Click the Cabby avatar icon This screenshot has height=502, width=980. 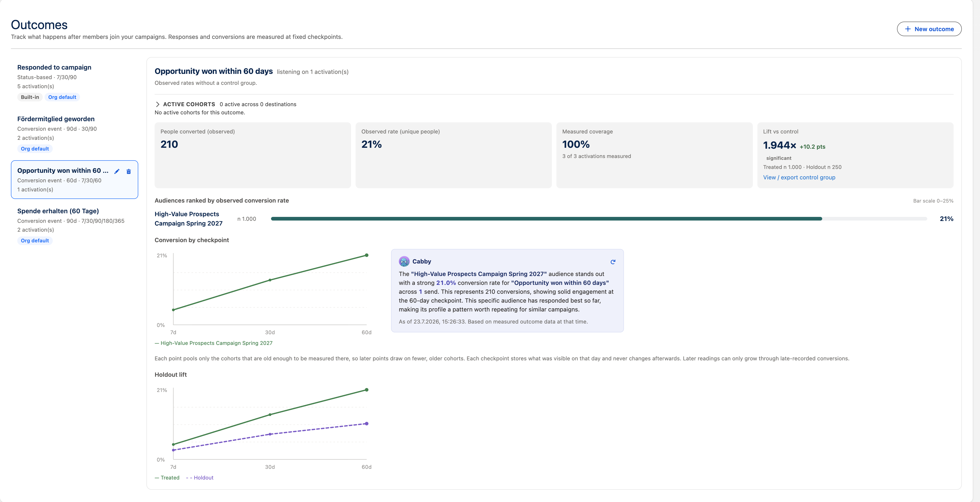click(404, 261)
